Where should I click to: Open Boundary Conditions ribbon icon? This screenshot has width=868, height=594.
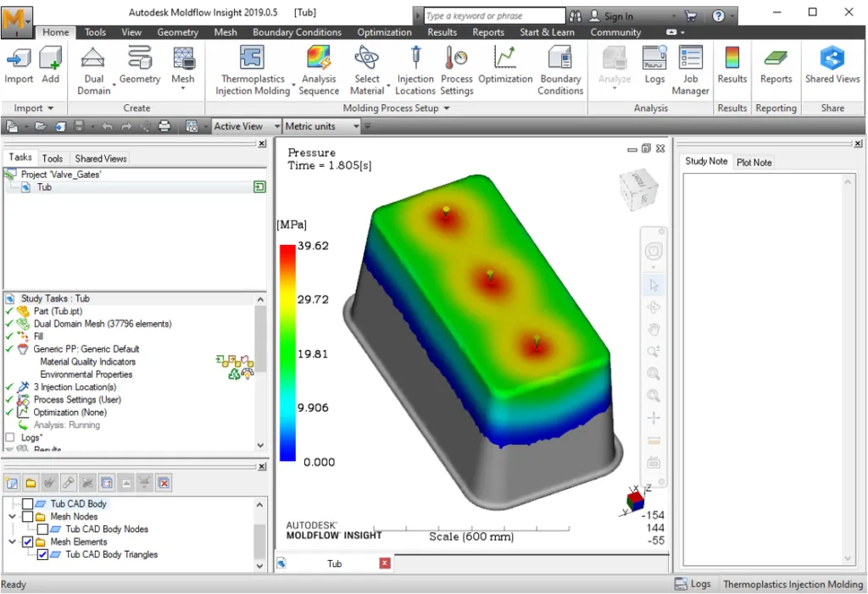(560, 70)
